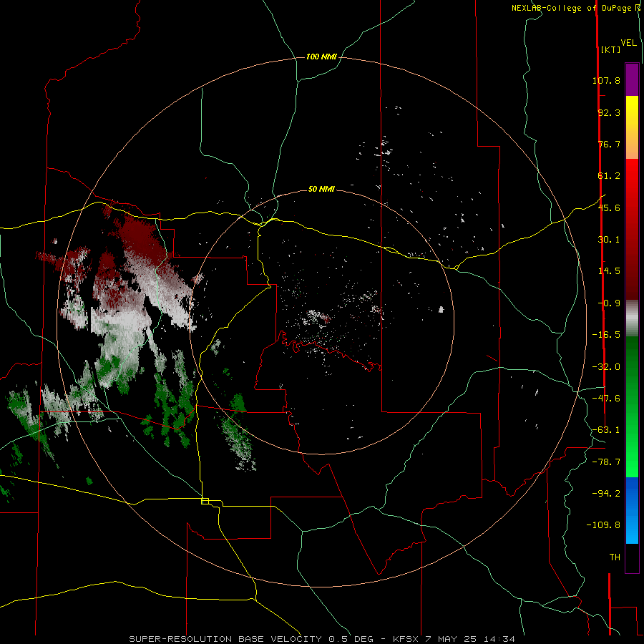Image resolution: width=644 pixels, height=644 pixels.
Task: Pick the gray near-zero segment of color bar
Action: [x=632, y=317]
